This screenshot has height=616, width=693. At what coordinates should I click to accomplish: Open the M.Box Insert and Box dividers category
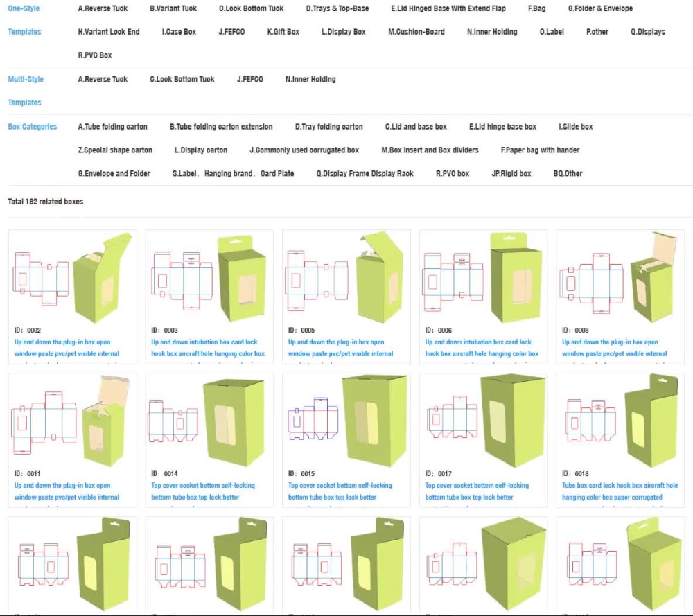pos(430,150)
